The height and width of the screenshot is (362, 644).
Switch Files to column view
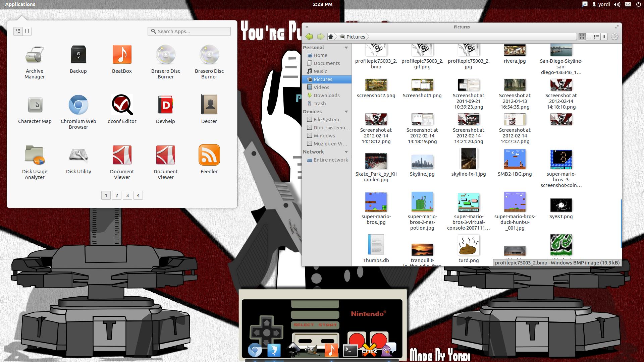604,37
